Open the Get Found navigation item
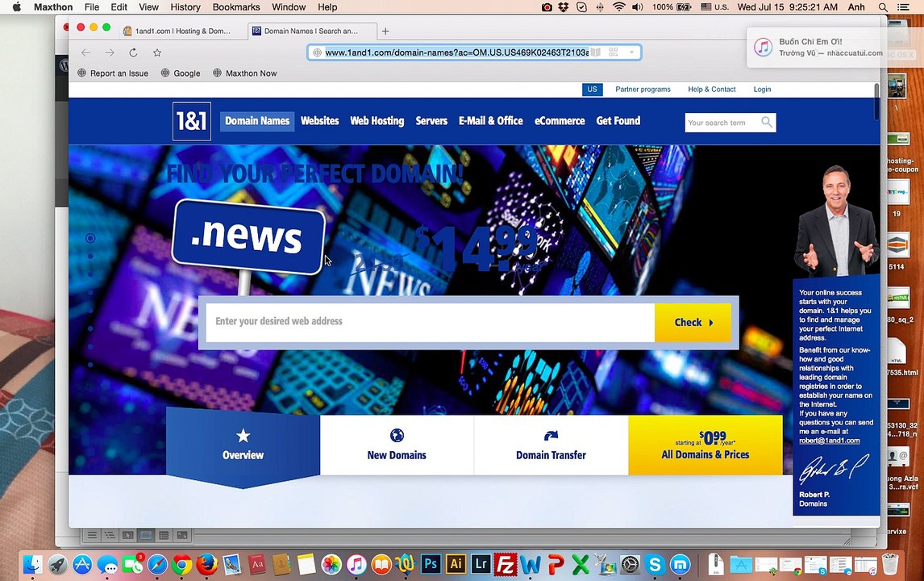Viewport: 924px width, 581px height. pyautogui.click(x=618, y=121)
